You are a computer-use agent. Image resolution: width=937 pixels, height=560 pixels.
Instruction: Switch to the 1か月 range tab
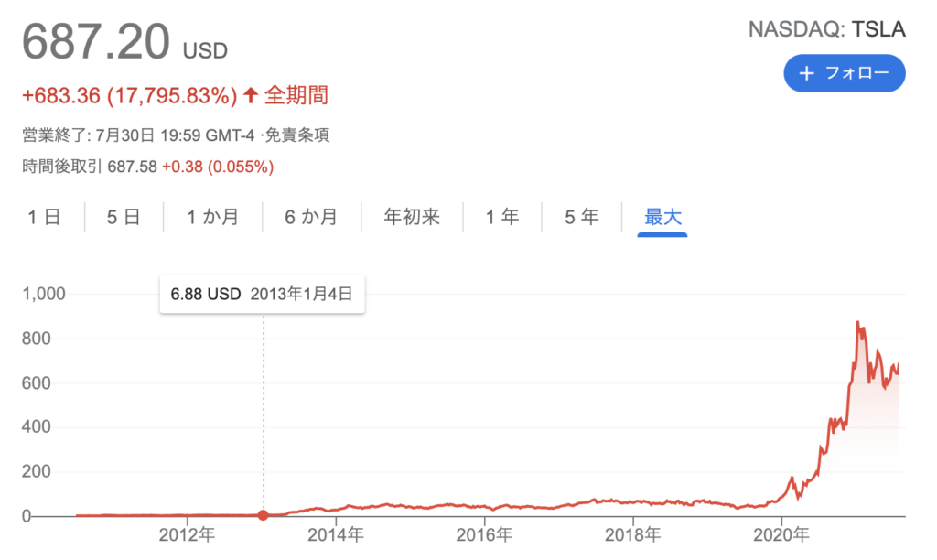[x=212, y=216]
